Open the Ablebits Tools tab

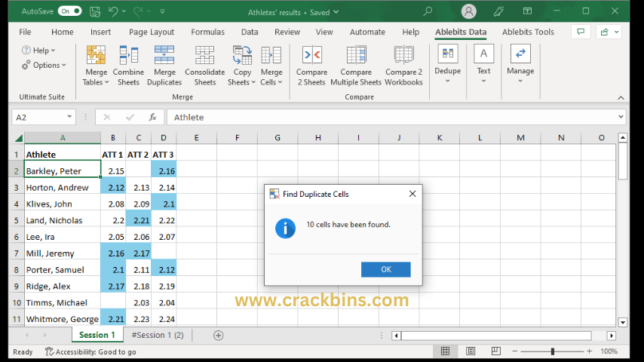(x=528, y=32)
